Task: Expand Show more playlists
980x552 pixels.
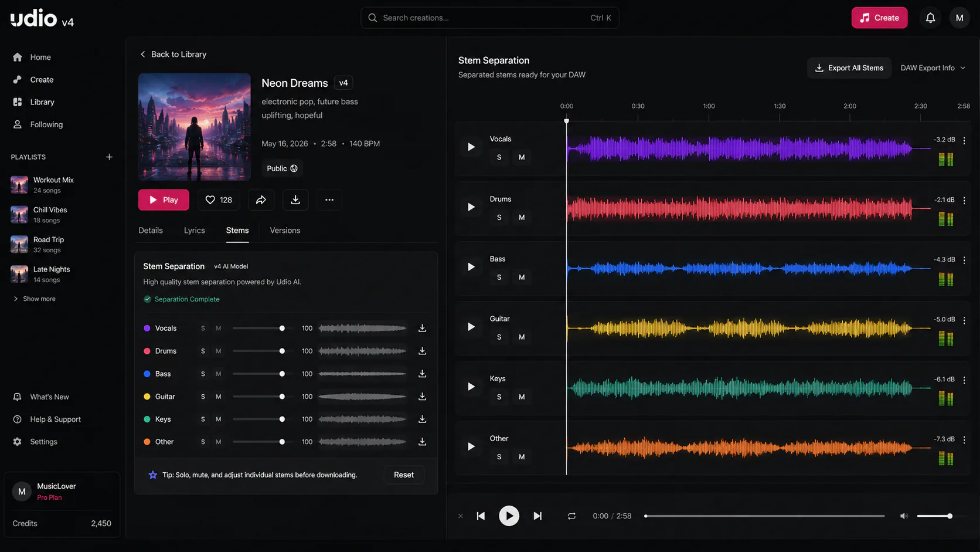Action: pyautogui.click(x=34, y=299)
